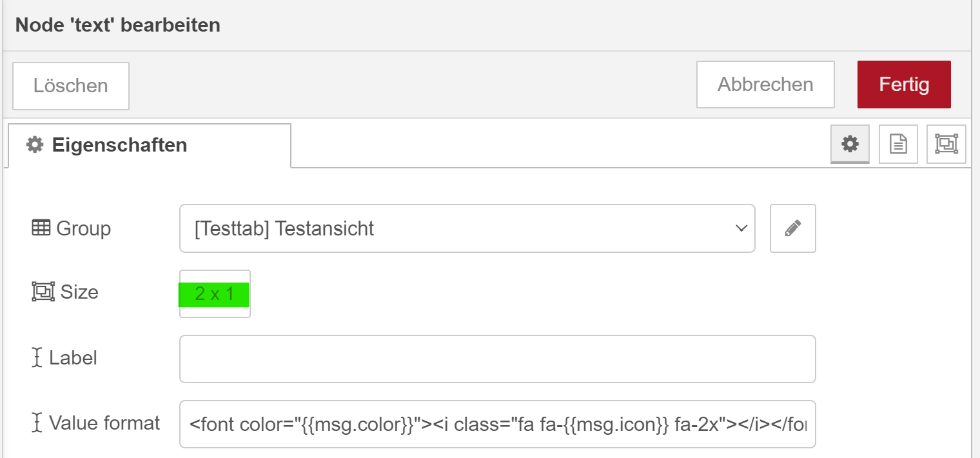This screenshot has width=980, height=458.
Task: Click the gear icon beside the Eigenschaften label
Action: pos(35,144)
